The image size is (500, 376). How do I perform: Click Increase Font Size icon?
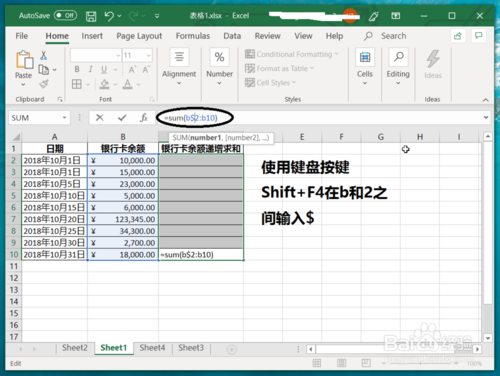[132, 69]
